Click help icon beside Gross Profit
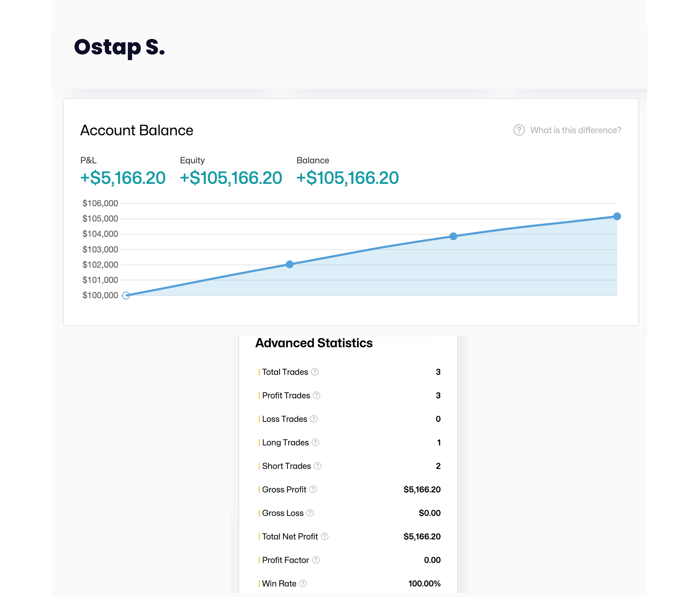 click(x=313, y=489)
